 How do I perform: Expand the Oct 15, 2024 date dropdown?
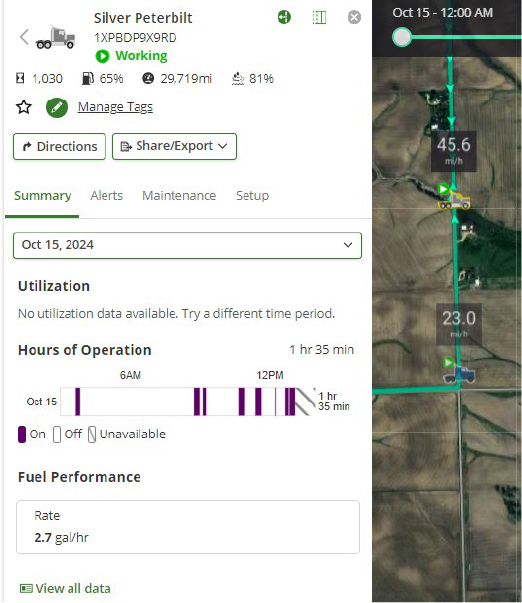187,245
